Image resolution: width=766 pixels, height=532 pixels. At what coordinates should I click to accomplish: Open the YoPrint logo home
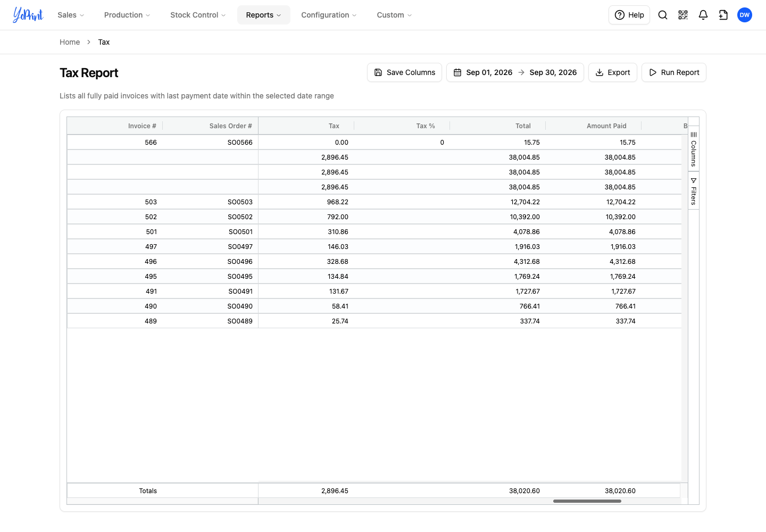(x=28, y=15)
